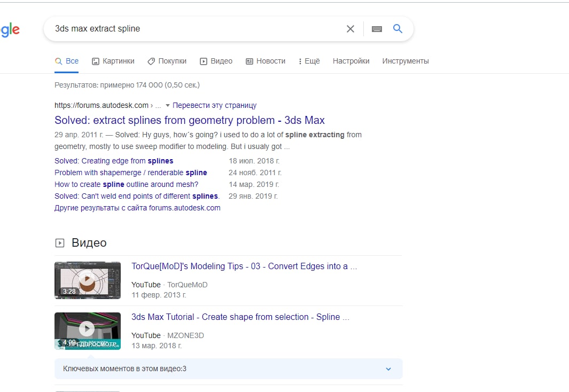Click the blue search magnifier icon
This screenshot has height=392, width=569.
pos(397,29)
